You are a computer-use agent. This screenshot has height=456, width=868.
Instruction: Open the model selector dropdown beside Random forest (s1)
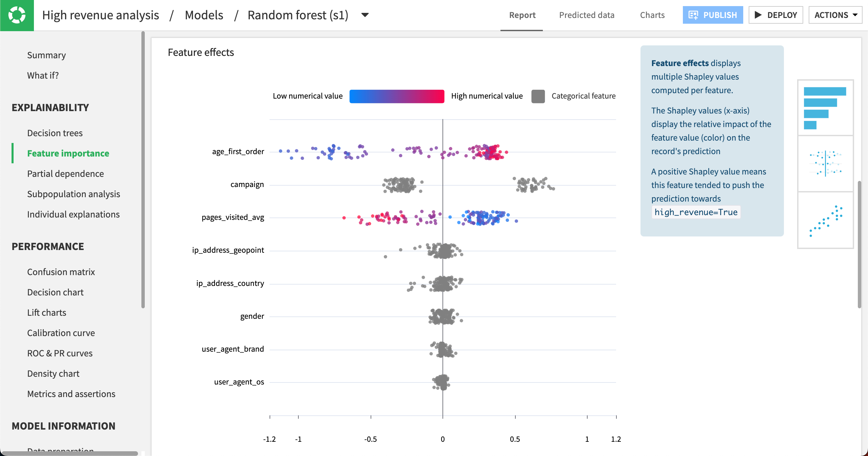tap(365, 15)
